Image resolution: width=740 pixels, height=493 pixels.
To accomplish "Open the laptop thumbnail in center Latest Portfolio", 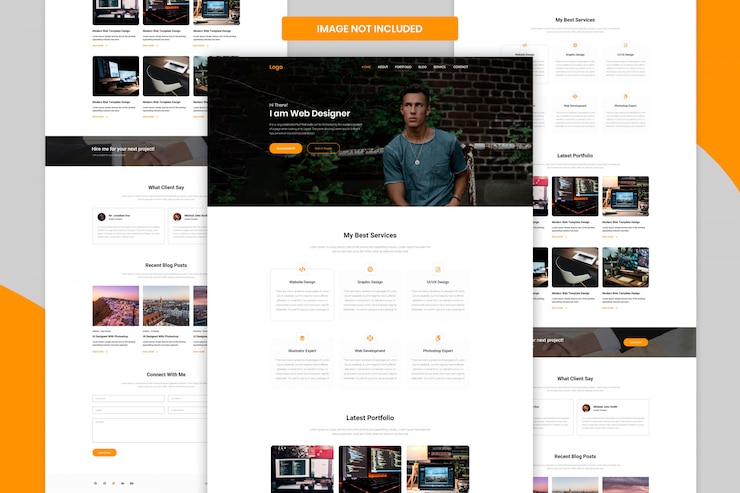I will 438,469.
